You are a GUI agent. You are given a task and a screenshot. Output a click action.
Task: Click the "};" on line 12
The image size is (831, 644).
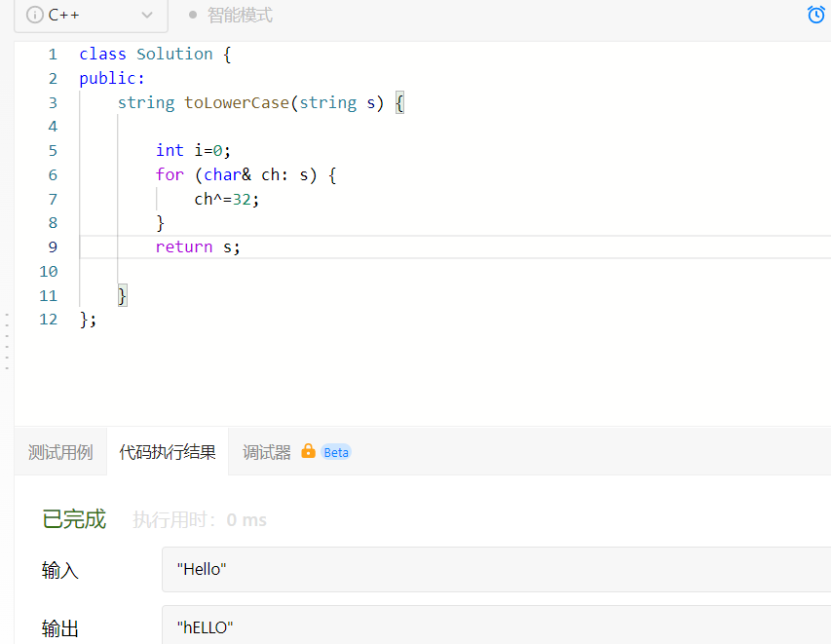click(88, 320)
